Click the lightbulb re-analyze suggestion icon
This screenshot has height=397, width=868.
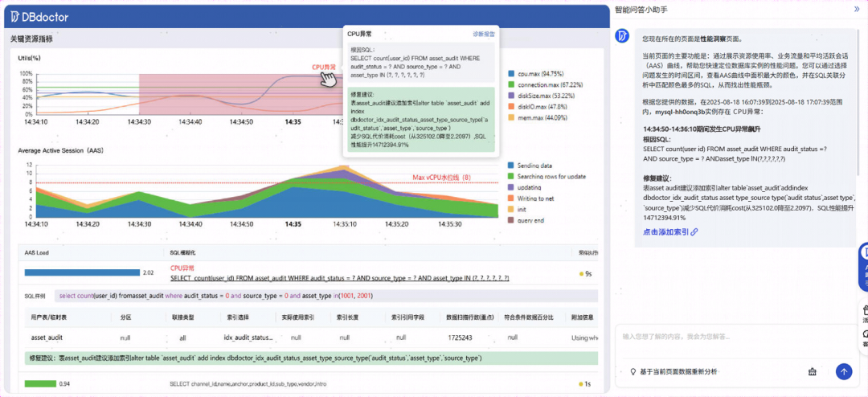tap(633, 371)
